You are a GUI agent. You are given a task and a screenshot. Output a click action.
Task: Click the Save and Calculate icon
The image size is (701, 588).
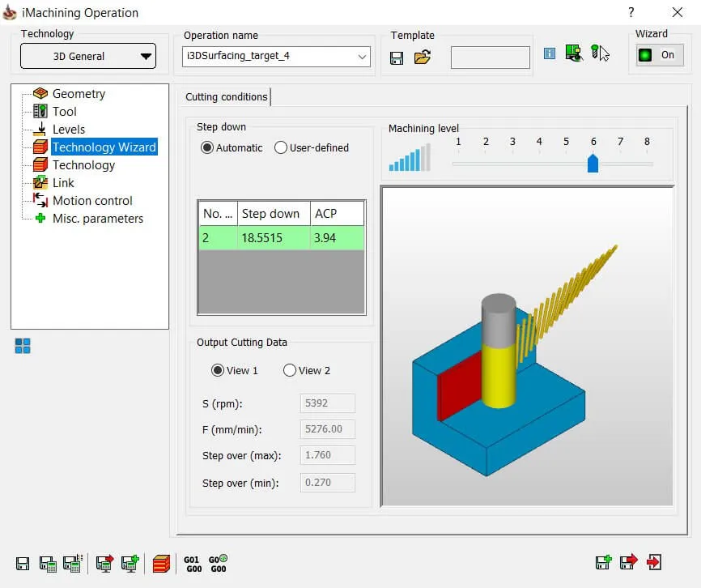click(48, 564)
